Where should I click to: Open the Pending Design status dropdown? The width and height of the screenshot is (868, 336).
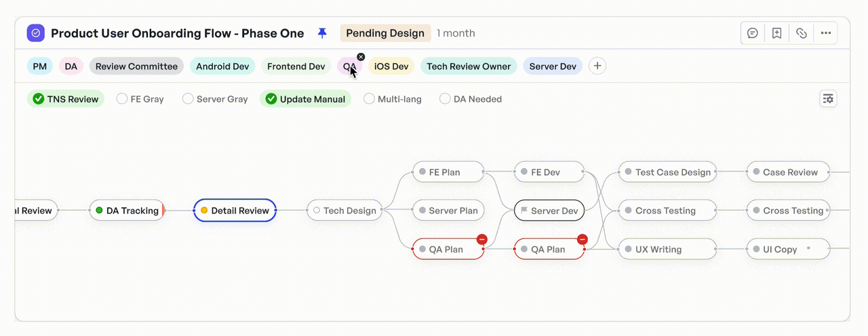tap(385, 33)
